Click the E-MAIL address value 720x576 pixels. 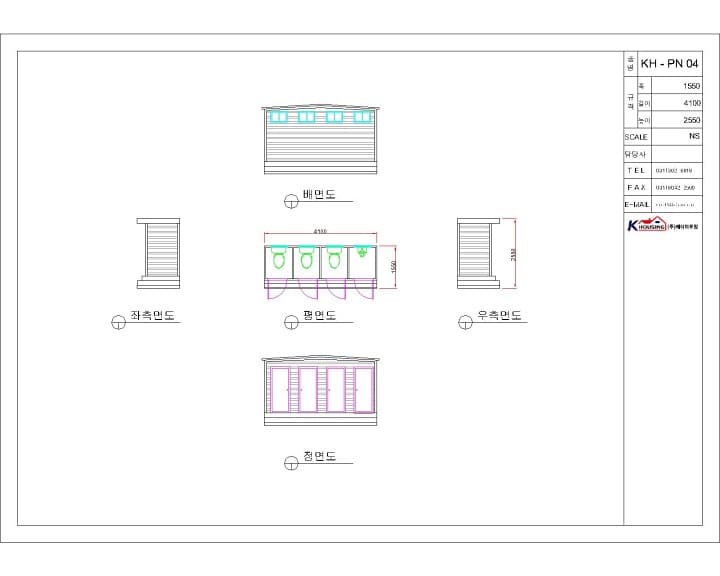coord(675,205)
